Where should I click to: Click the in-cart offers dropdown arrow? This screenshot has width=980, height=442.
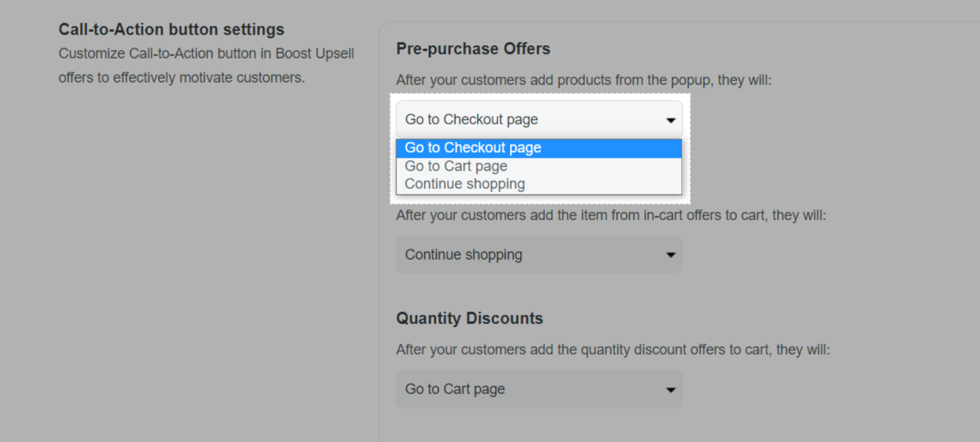pyautogui.click(x=671, y=255)
